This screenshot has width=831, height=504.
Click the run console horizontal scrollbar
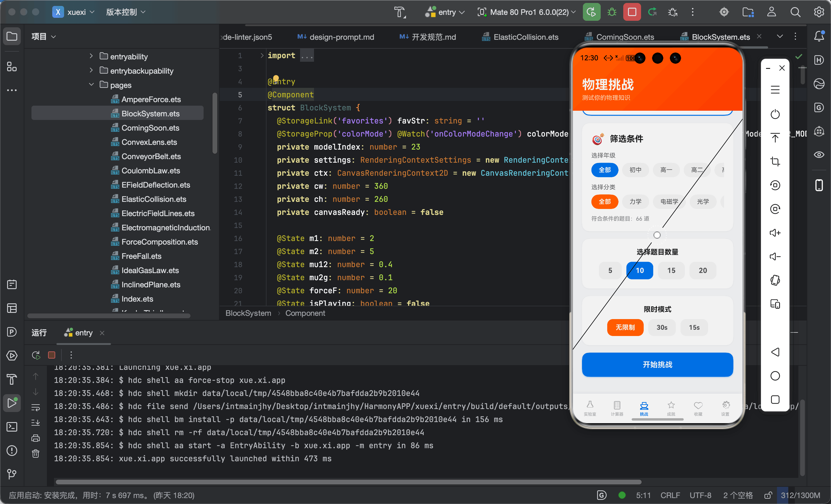pos(348,482)
